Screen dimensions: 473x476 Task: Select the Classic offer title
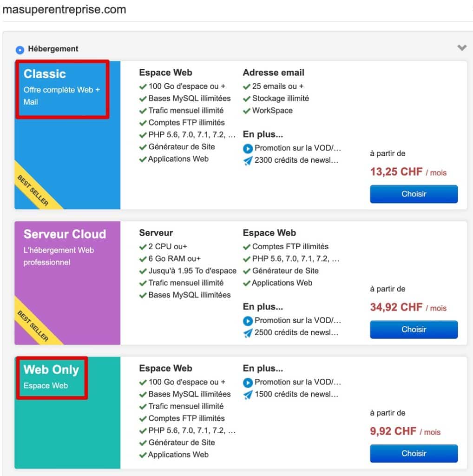[45, 74]
